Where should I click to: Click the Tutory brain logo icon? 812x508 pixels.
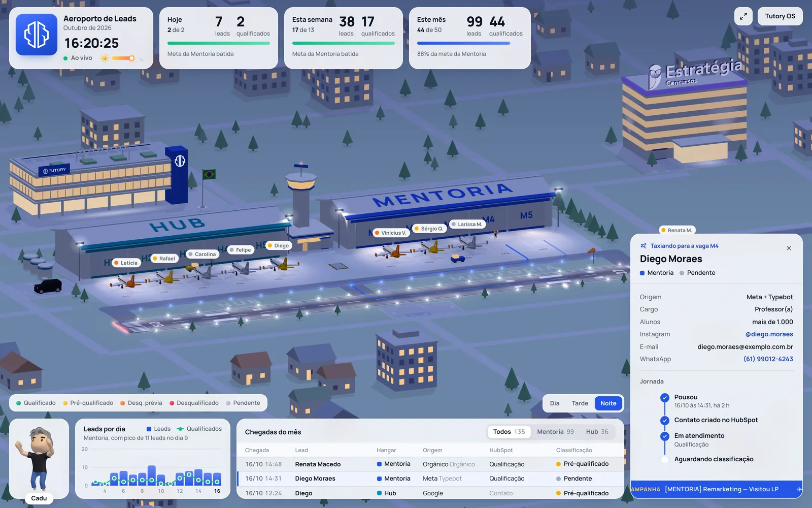click(37, 35)
